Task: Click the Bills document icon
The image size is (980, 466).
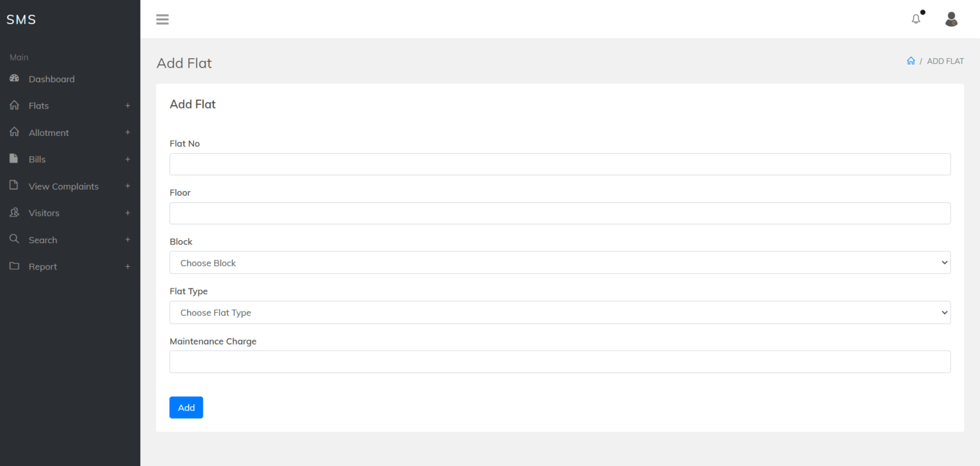Action: coord(14,159)
